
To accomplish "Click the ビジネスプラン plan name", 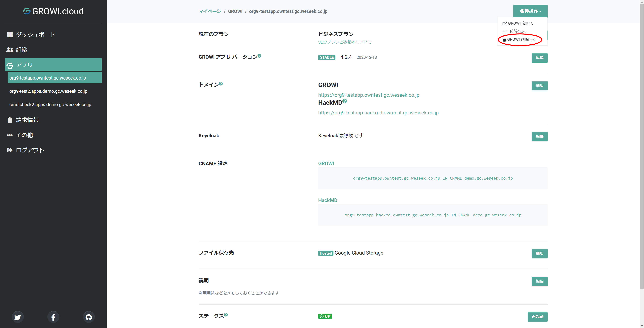I will click(336, 34).
